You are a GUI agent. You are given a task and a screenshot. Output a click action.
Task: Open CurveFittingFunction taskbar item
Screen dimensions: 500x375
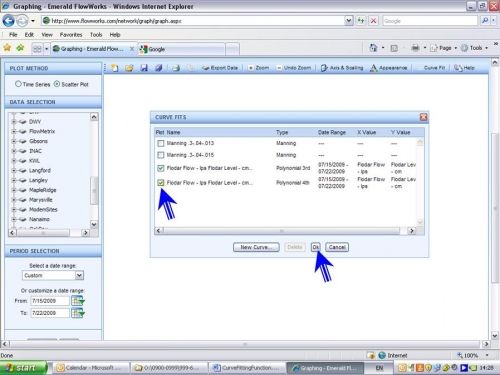coord(247,368)
